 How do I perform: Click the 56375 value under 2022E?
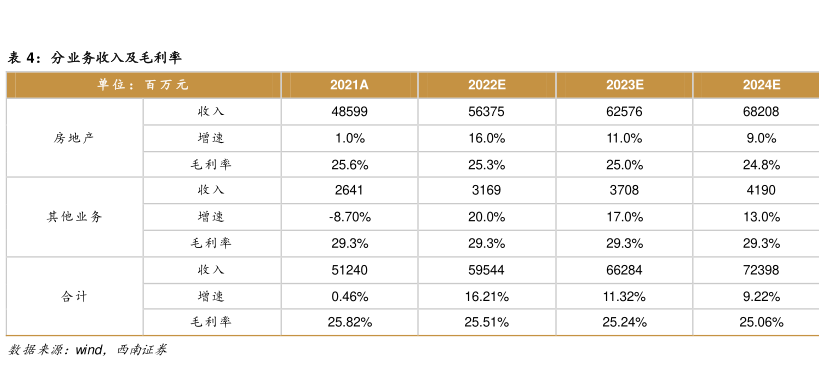pyautogui.click(x=487, y=112)
